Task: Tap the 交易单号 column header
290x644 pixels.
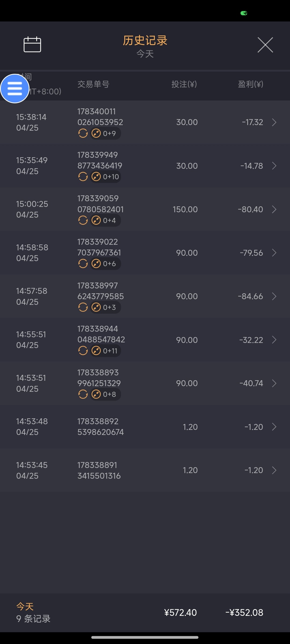Action: pos(93,84)
